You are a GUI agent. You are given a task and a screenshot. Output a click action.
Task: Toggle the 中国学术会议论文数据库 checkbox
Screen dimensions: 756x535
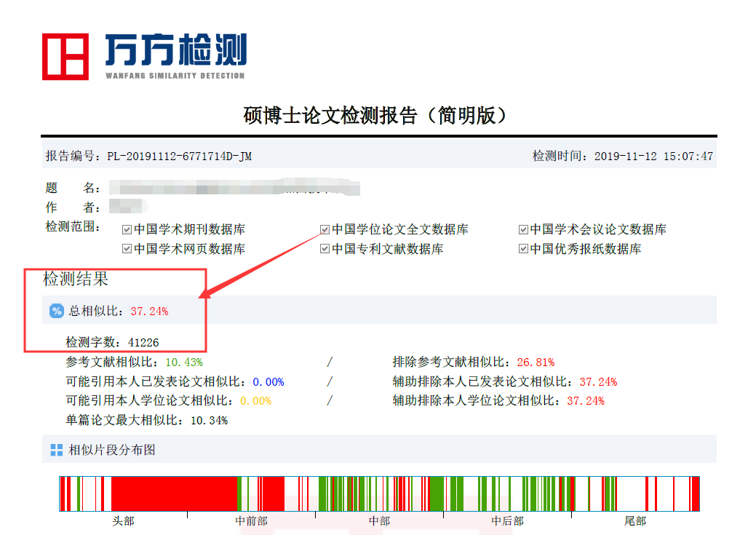[x=523, y=229]
